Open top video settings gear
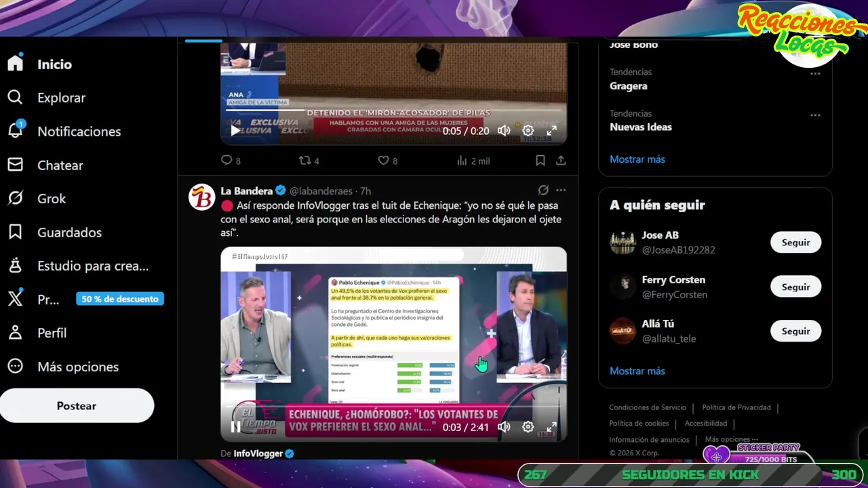 [x=528, y=131]
